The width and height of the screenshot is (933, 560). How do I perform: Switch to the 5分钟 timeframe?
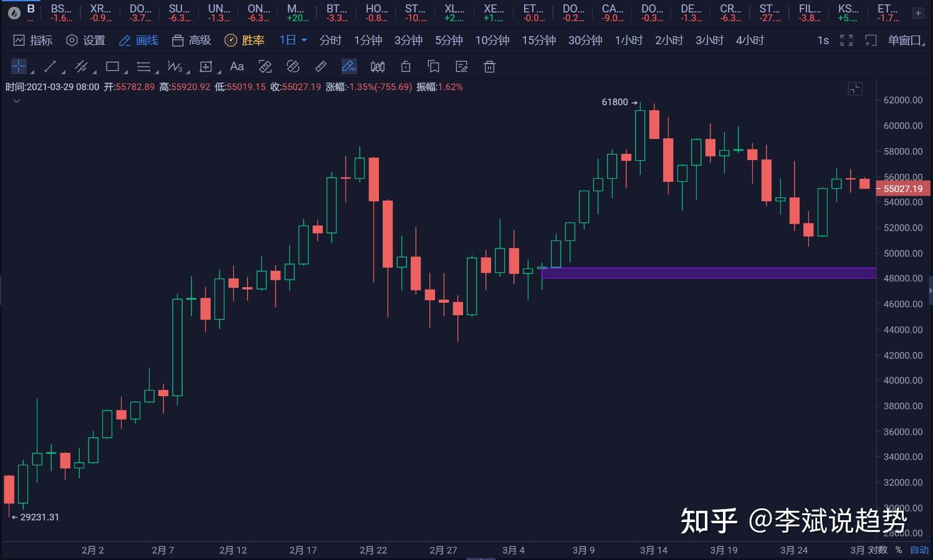(x=449, y=40)
